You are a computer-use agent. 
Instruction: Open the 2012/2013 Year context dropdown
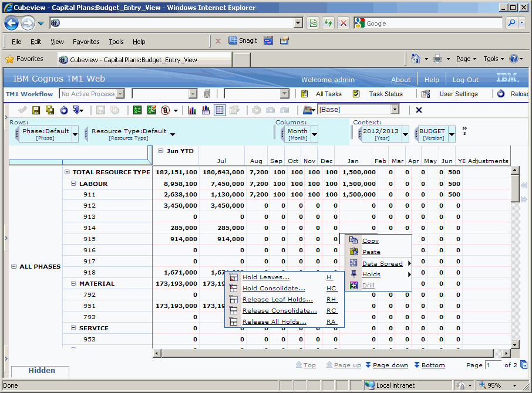click(x=405, y=134)
